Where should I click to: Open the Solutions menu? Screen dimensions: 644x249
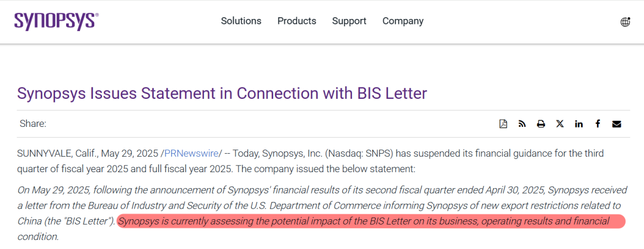click(x=241, y=21)
